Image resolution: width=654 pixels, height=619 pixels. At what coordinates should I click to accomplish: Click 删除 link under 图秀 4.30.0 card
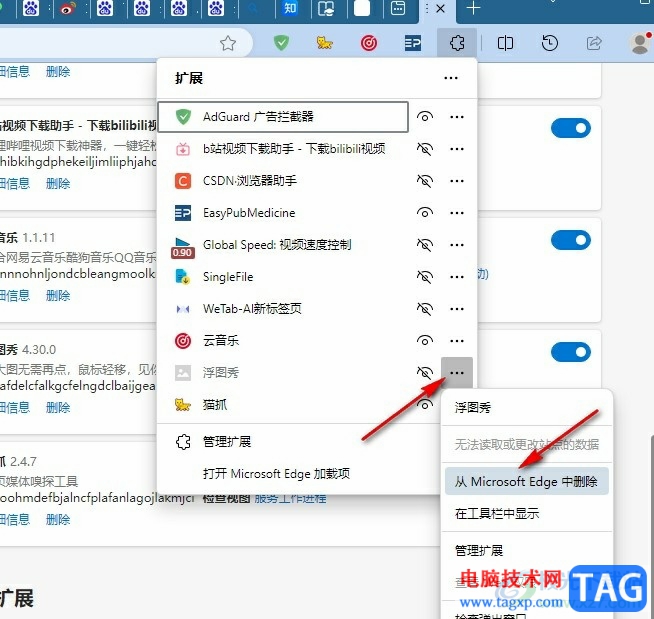click(x=58, y=408)
